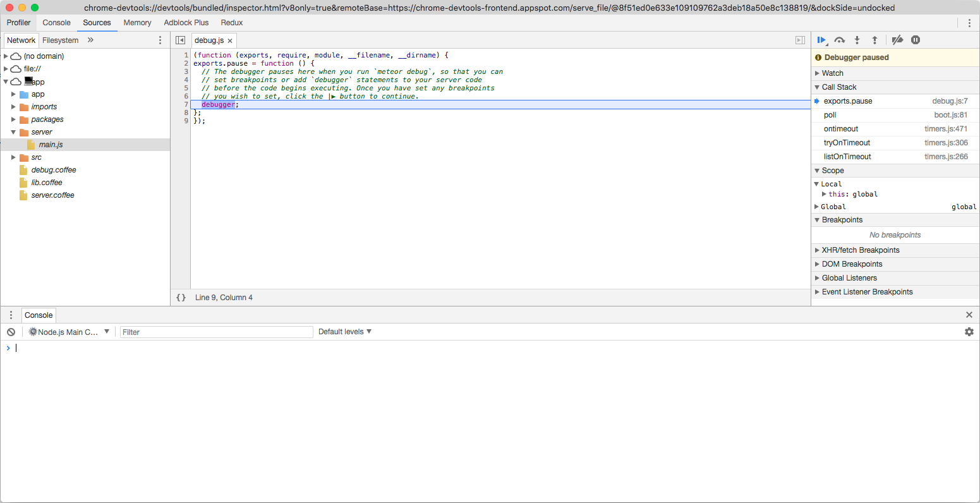Open the Default levels dropdown

click(344, 332)
